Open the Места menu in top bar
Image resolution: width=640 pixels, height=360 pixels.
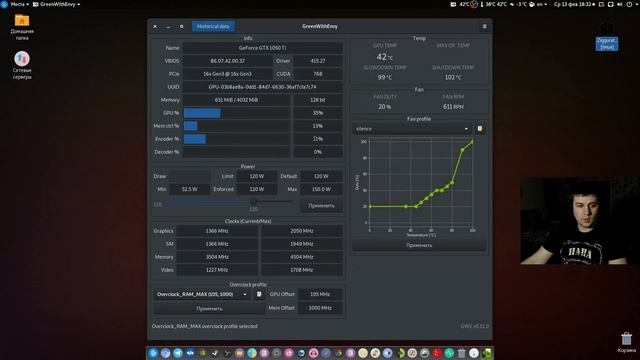click(x=20, y=4)
